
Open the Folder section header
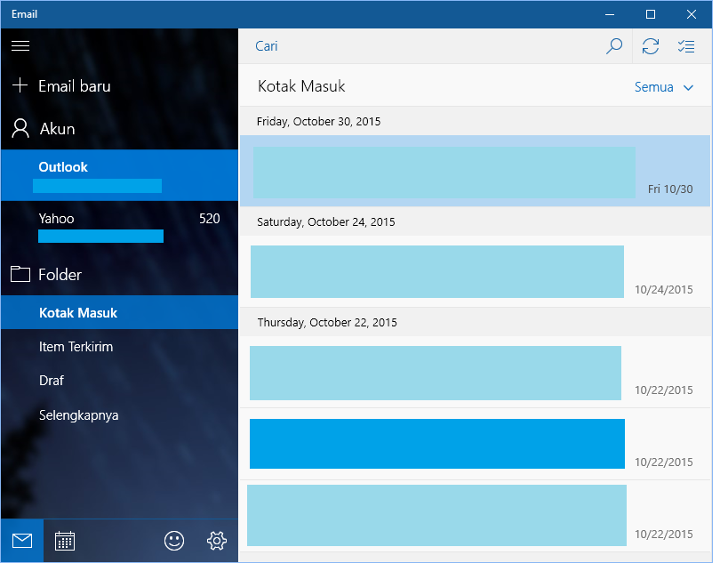[60, 275]
